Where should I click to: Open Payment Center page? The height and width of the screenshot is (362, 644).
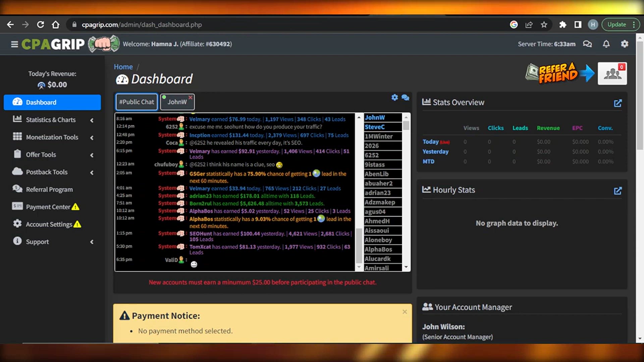[x=52, y=207]
